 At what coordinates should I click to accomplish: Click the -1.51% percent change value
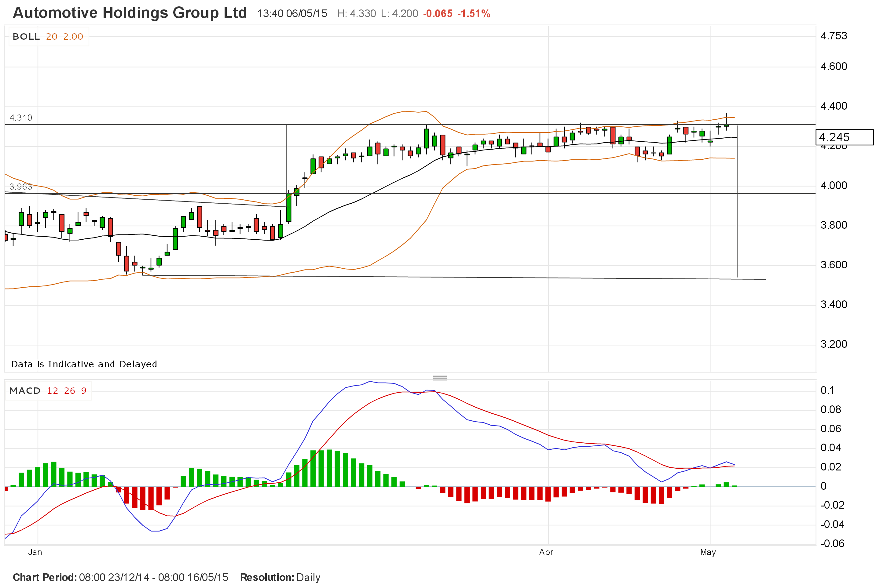[474, 14]
